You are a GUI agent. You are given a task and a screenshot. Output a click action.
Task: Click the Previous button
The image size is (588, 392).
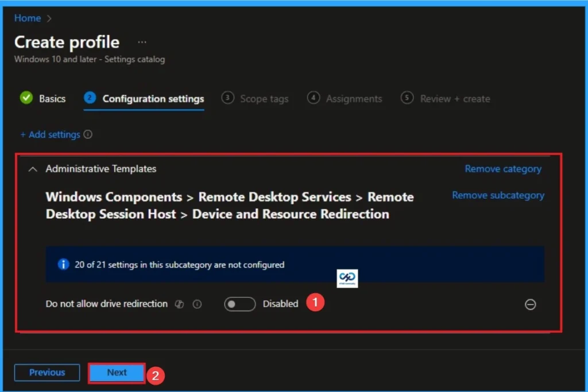(x=47, y=372)
